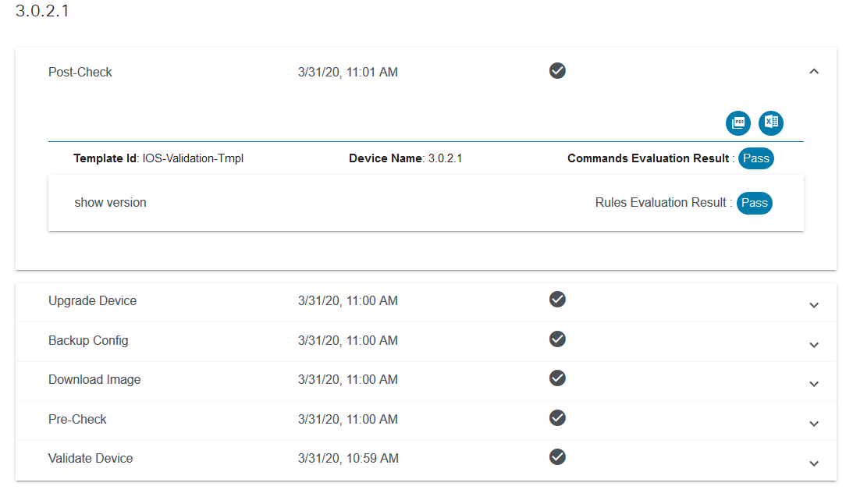853x504 pixels.
Task: Click the Upgrade Device completed checkmark
Action: click(557, 300)
